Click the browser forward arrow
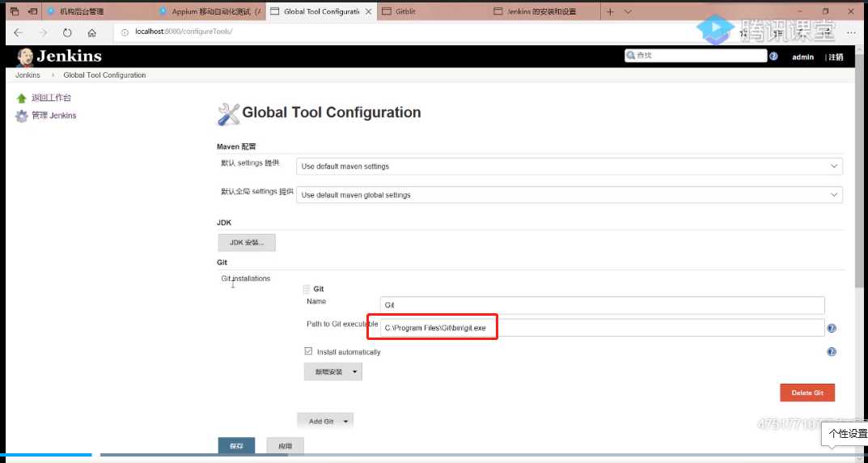Viewport: 868px width, 463px height. (43, 32)
